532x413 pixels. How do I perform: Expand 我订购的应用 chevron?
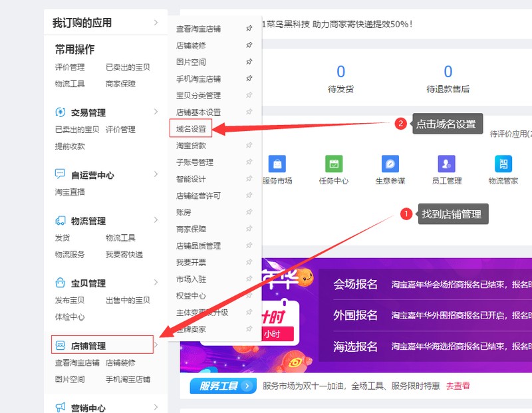156,23
